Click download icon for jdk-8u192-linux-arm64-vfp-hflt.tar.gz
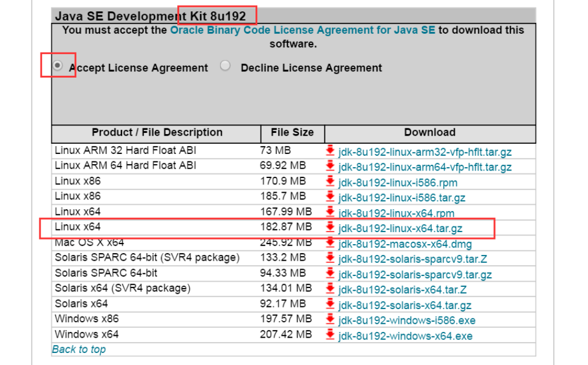 tap(330, 165)
